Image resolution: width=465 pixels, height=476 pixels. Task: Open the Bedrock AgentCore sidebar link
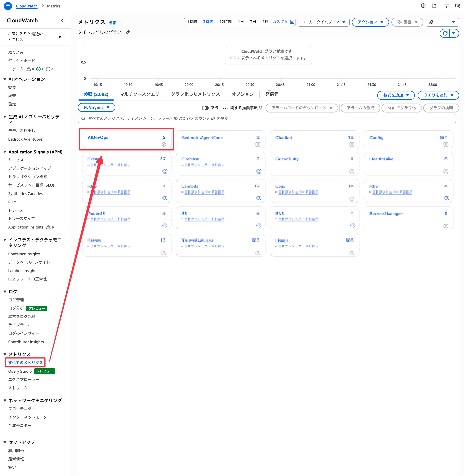coord(25,139)
